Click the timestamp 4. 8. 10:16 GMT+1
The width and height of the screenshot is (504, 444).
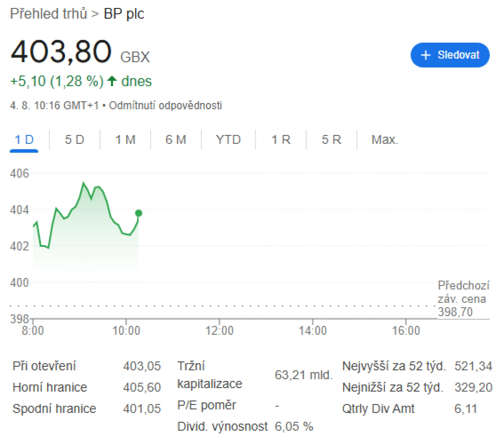point(54,105)
